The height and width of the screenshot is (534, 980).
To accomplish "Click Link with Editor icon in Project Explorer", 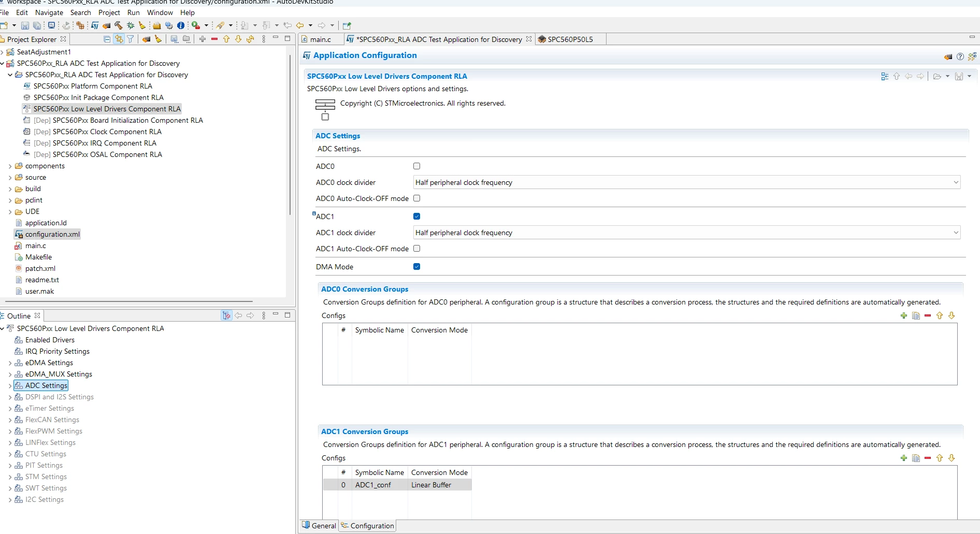I will (119, 39).
